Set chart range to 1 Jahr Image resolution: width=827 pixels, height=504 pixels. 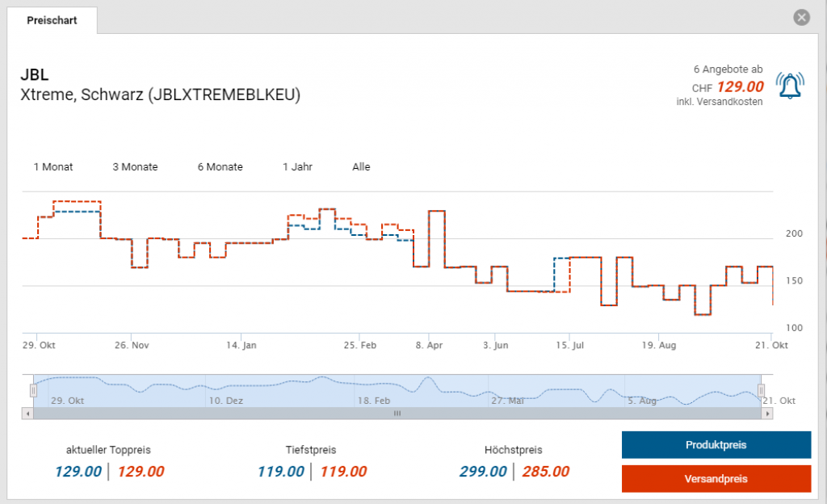pos(297,167)
